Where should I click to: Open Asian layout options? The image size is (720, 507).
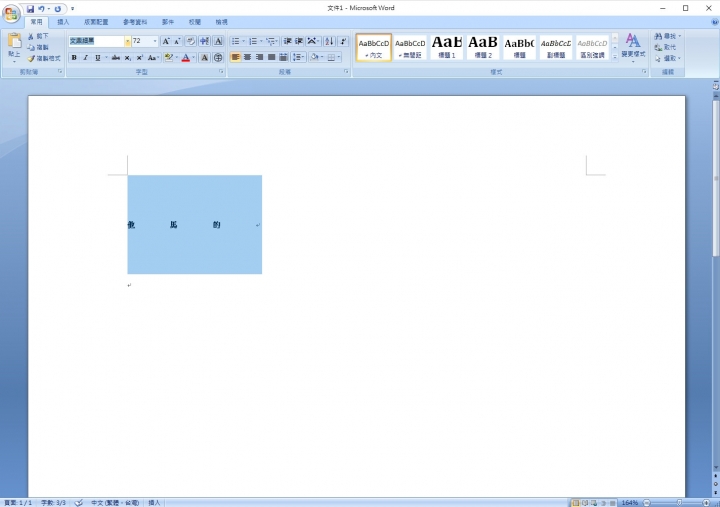312,41
